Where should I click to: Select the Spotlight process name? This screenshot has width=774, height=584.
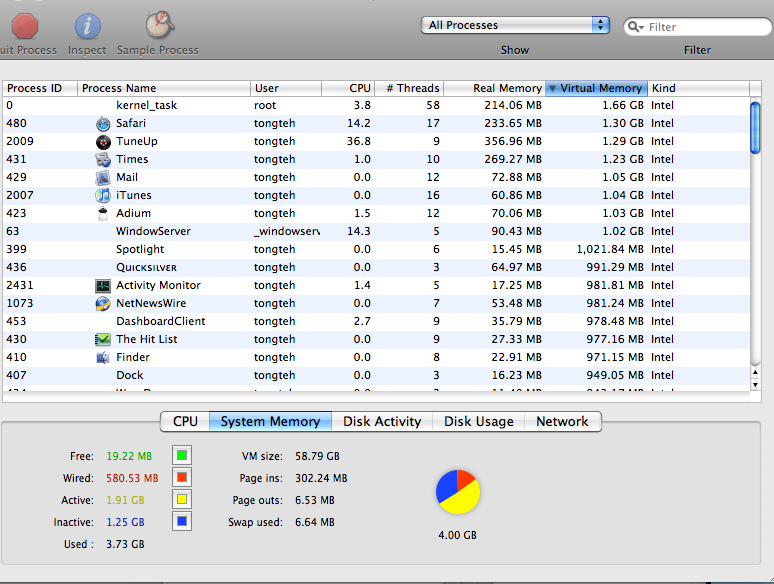click(x=140, y=250)
